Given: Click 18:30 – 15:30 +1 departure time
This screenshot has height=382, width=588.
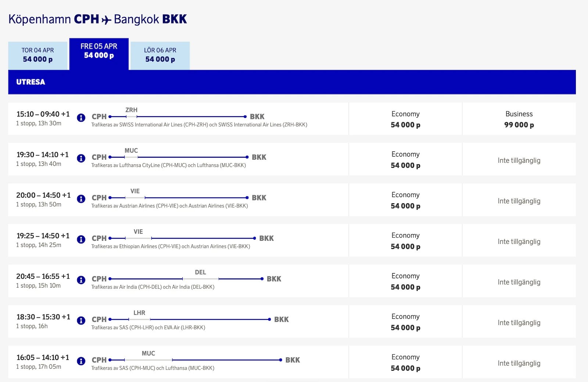Looking at the screenshot, I should click(43, 317).
